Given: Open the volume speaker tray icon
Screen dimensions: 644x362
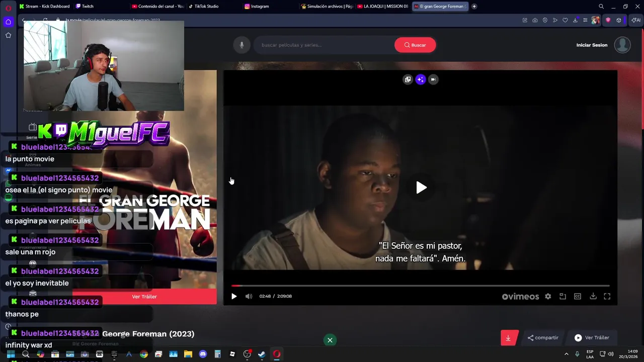Looking at the screenshot, I should click(x=611, y=354).
